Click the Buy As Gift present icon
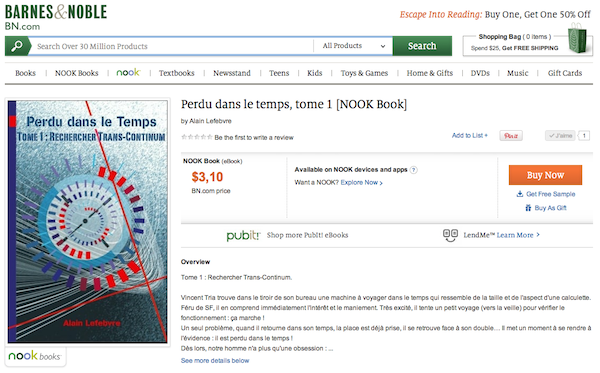Screen dimensions: 600x373 [528, 208]
